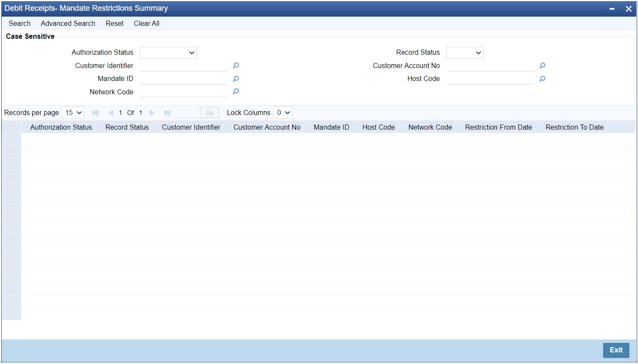
Task: Open lookup for Customer Identifier field
Action: [x=236, y=65]
